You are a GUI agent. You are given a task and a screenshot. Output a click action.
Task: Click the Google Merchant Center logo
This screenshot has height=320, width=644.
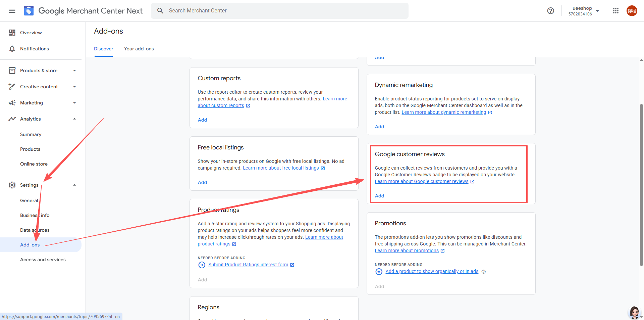29,11
